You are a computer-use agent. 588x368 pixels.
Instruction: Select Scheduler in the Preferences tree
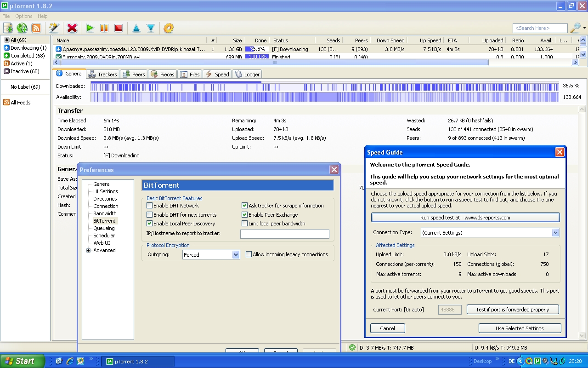click(104, 236)
